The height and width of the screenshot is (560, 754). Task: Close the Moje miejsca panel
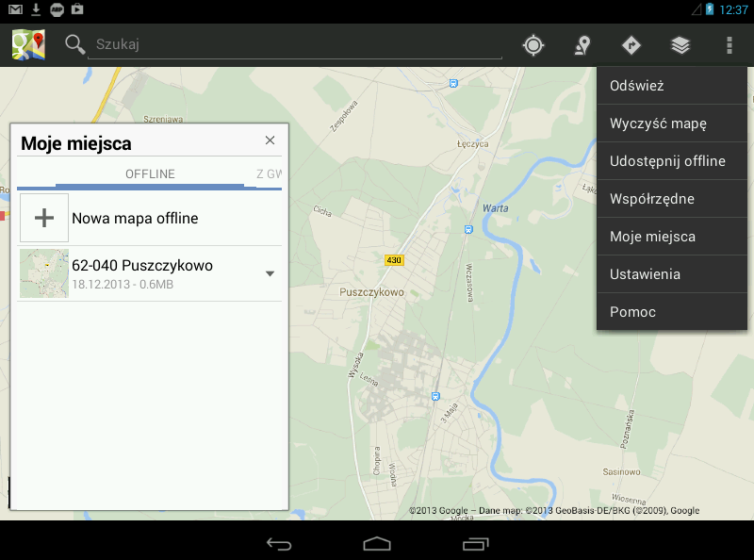tap(270, 140)
